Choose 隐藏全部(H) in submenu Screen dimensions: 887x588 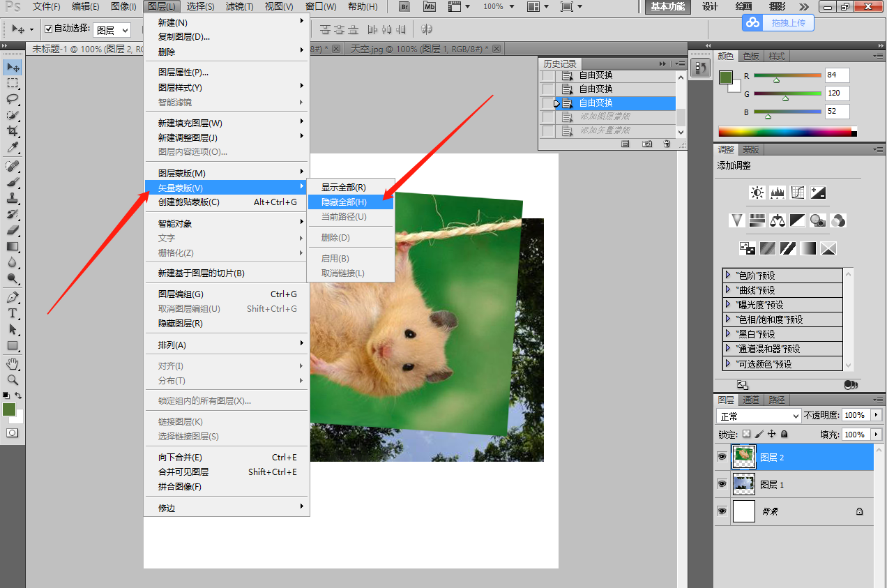351,202
